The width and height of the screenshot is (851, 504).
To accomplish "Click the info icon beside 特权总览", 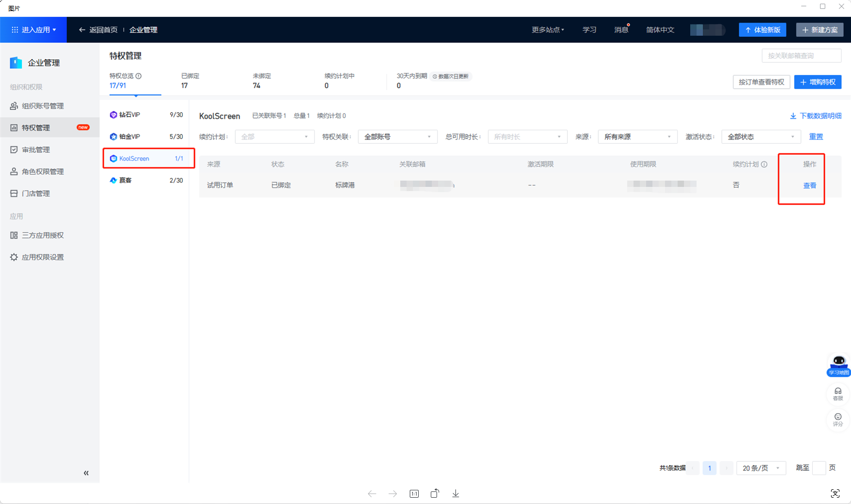I will coord(139,76).
